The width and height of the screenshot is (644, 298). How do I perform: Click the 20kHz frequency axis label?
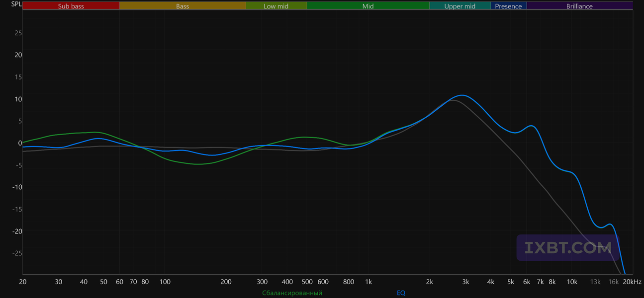pos(632,282)
